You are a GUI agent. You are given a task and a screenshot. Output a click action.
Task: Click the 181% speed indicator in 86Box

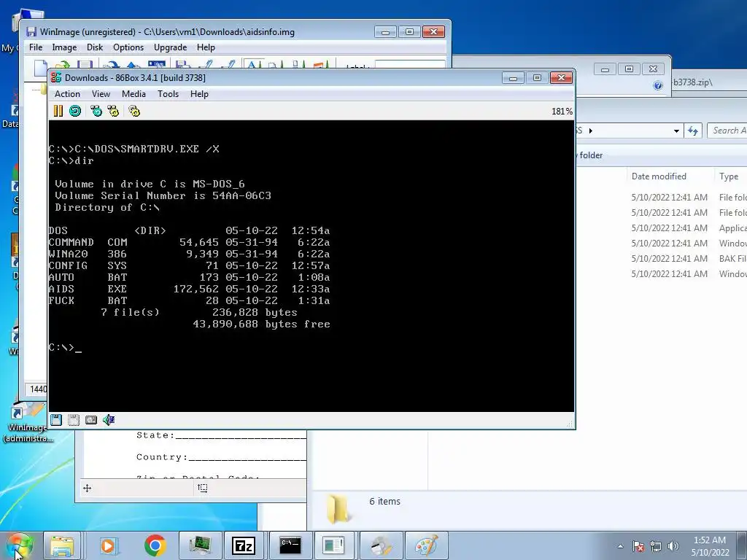point(562,111)
